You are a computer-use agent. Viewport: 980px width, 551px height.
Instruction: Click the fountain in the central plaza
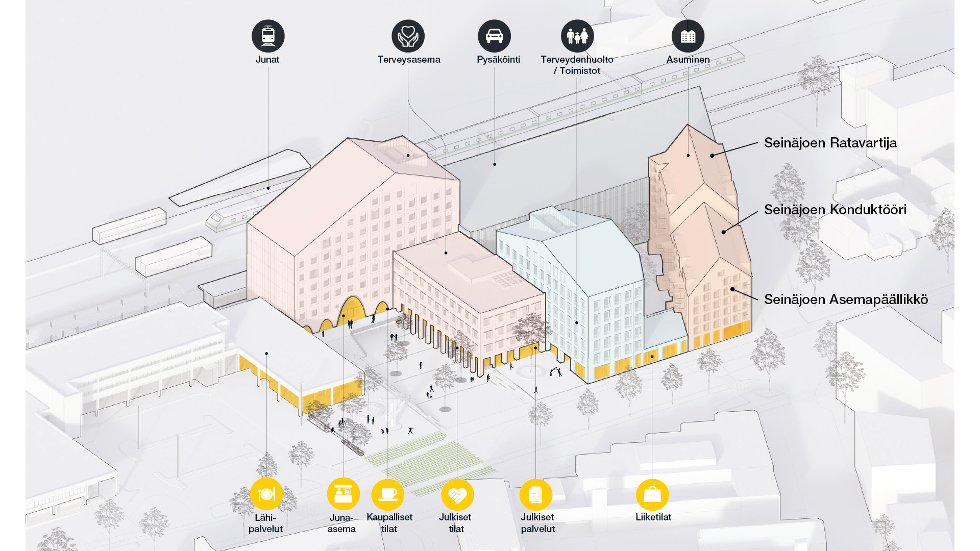396,408
